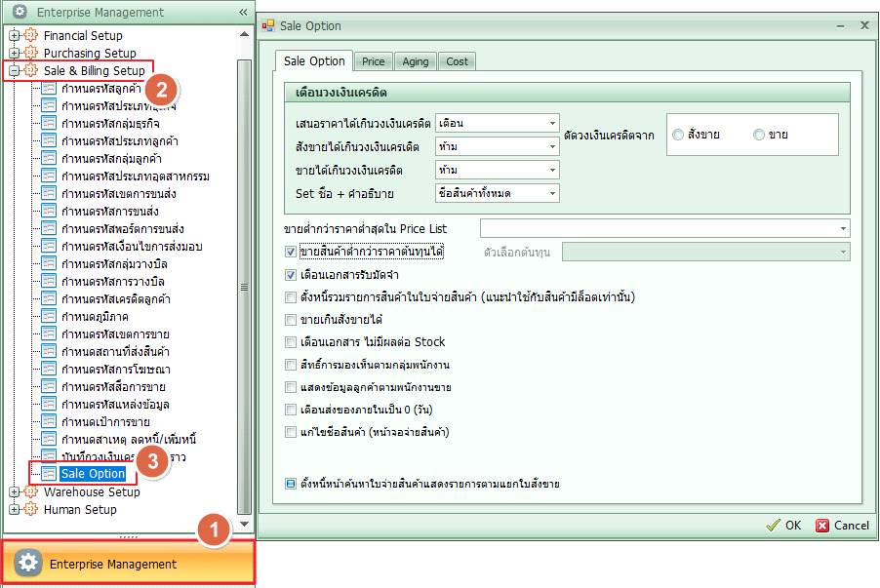Expand the Warehouse Setup tree node
Viewport: 880px width, 588px height.
[x=14, y=492]
